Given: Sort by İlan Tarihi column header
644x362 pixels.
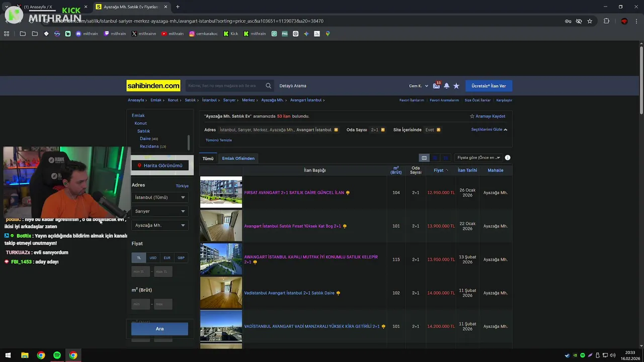Looking at the screenshot, I should (467, 170).
